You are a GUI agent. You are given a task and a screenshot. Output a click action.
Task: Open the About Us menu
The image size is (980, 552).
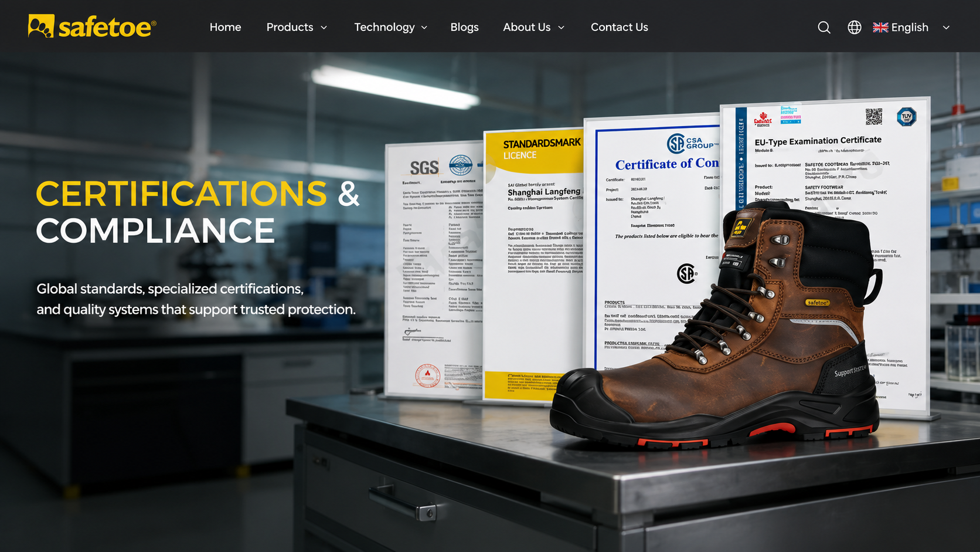pyautogui.click(x=527, y=27)
